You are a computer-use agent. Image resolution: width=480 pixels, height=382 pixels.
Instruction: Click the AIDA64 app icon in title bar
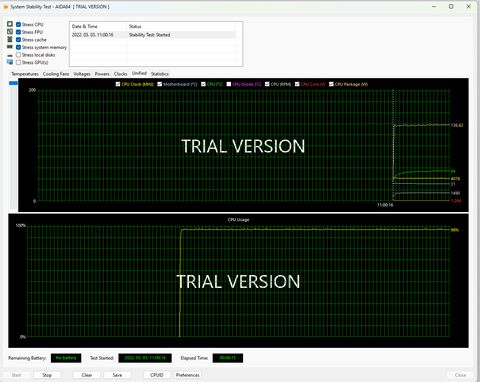(6, 7)
